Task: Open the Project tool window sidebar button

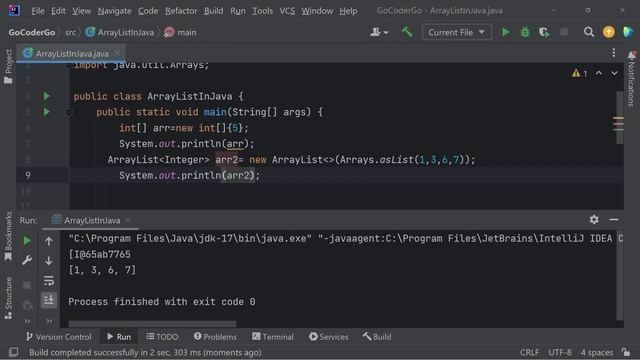Action: [8, 67]
